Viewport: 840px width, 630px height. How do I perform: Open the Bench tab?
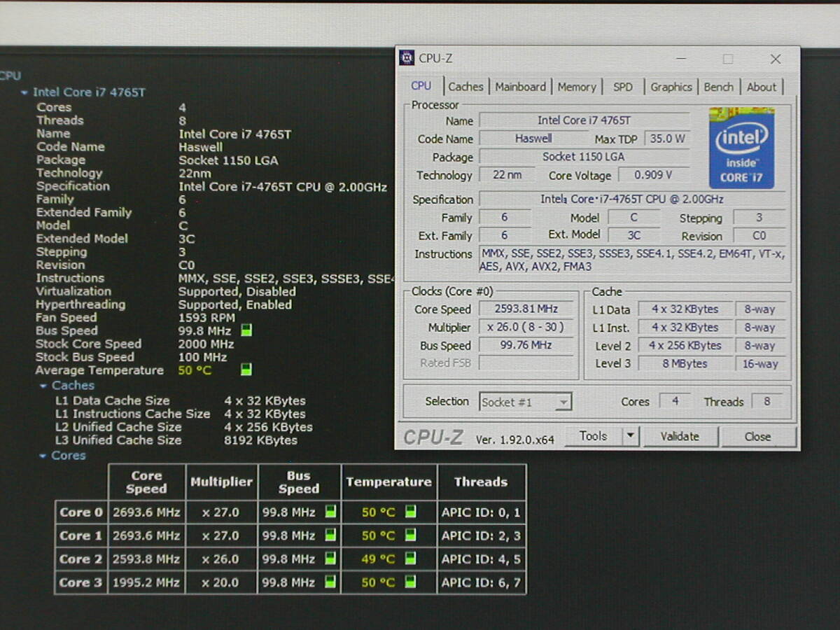pos(718,87)
